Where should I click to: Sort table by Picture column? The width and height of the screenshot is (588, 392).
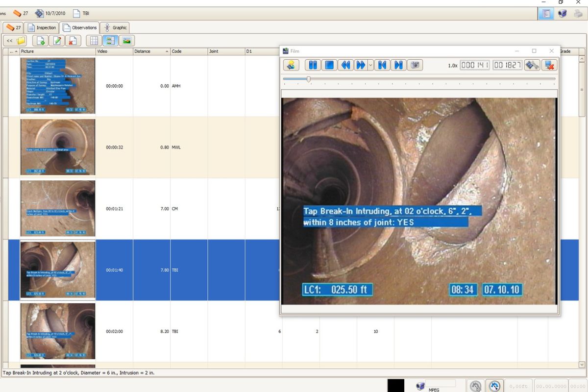pos(57,51)
